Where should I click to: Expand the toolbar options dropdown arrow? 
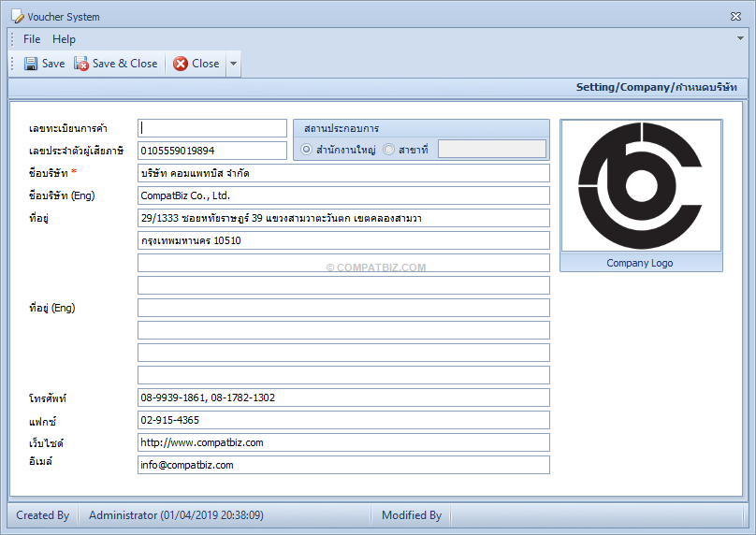coord(233,64)
